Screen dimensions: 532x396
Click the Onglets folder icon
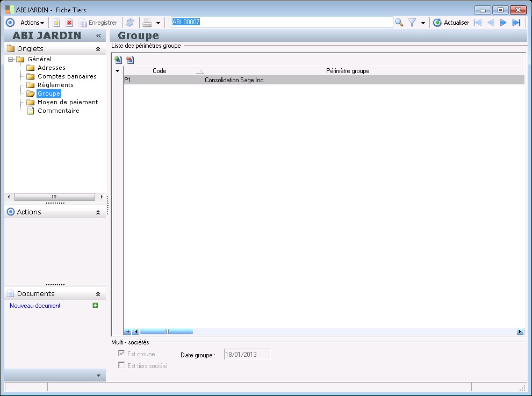11,48
